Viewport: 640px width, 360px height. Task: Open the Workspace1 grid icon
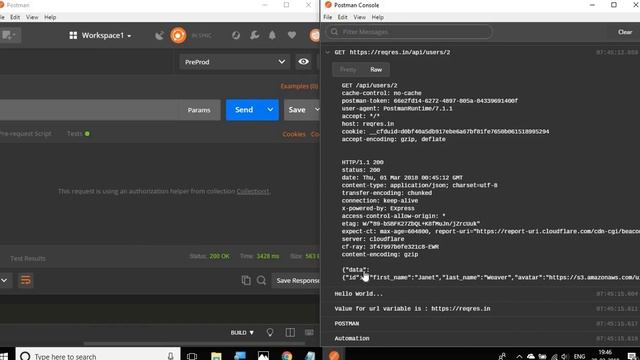pyautogui.click(x=73, y=36)
